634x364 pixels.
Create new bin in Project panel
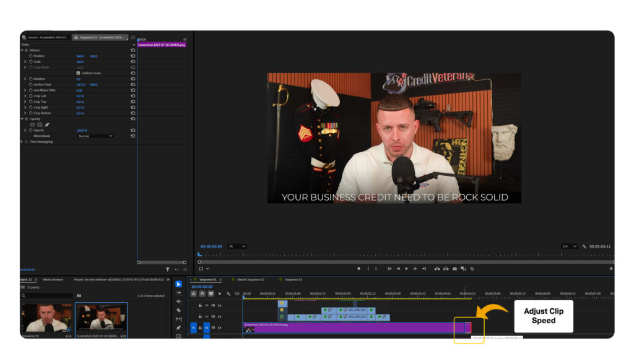coord(79,296)
